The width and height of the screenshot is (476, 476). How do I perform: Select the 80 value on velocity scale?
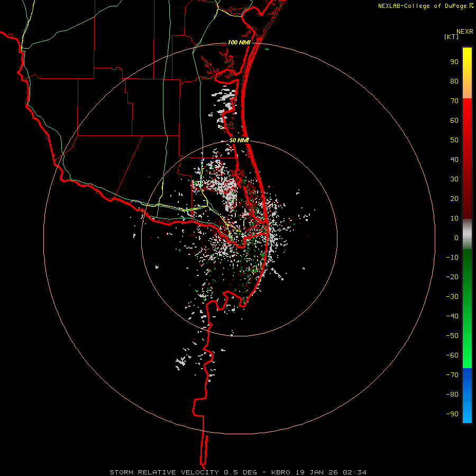pos(454,81)
